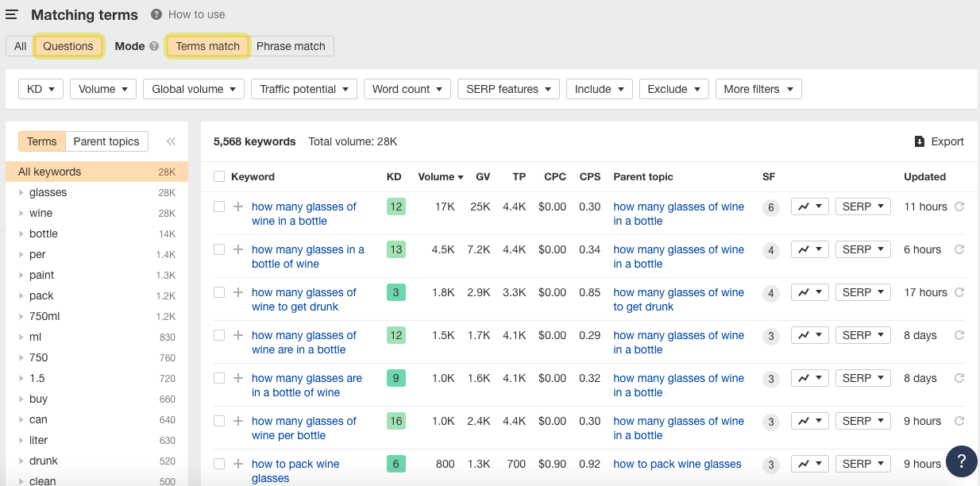The height and width of the screenshot is (486, 980).
Task: Open the hamburger navigation menu
Action: 12,13
